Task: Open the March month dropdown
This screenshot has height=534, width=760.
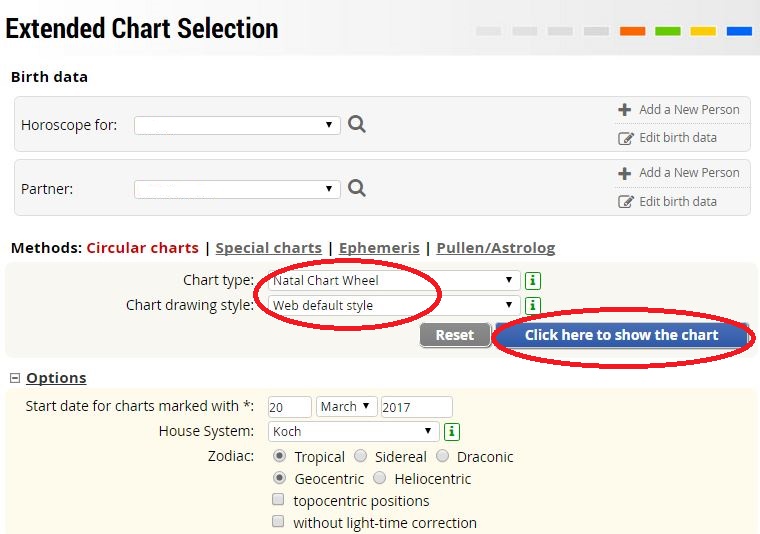Action: click(x=347, y=406)
